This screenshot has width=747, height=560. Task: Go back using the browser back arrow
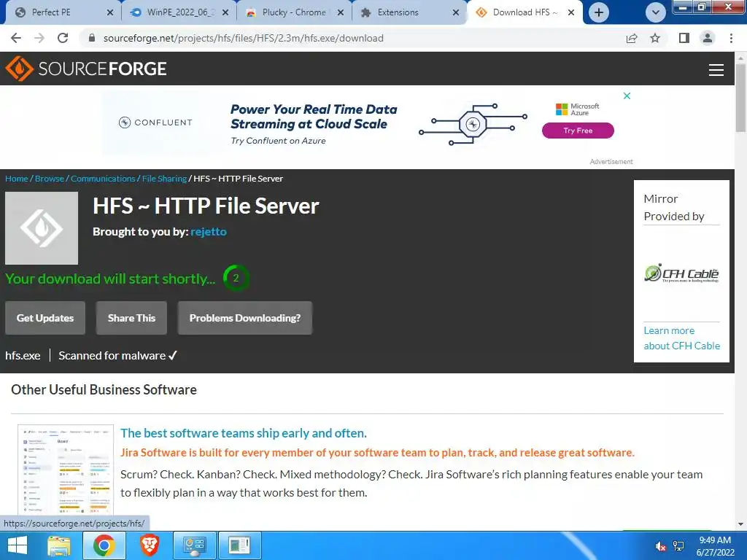(x=16, y=38)
